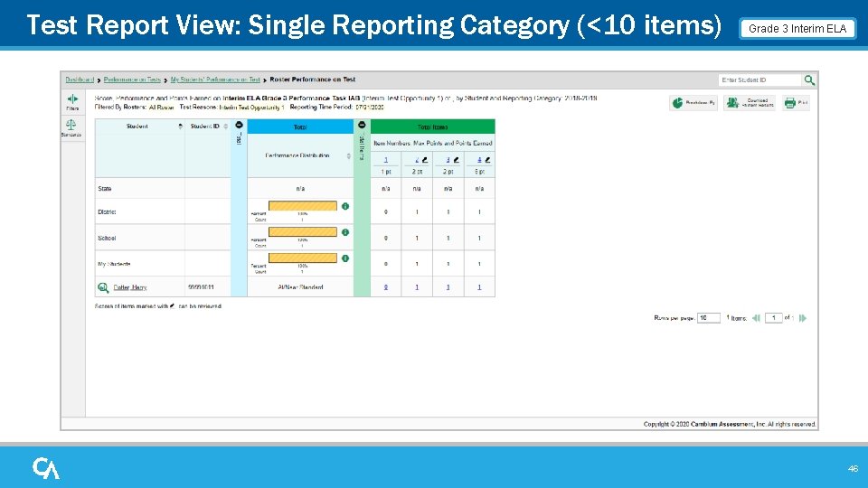Open Harry's score link on item 2
The height and width of the screenshot is (488, 868).
417,287
